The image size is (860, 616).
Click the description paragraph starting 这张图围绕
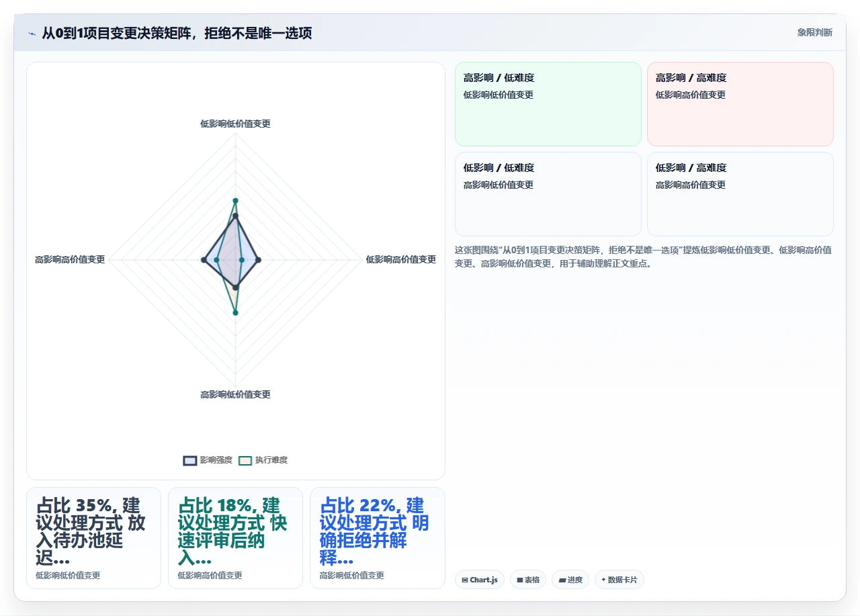click(644, 257)
